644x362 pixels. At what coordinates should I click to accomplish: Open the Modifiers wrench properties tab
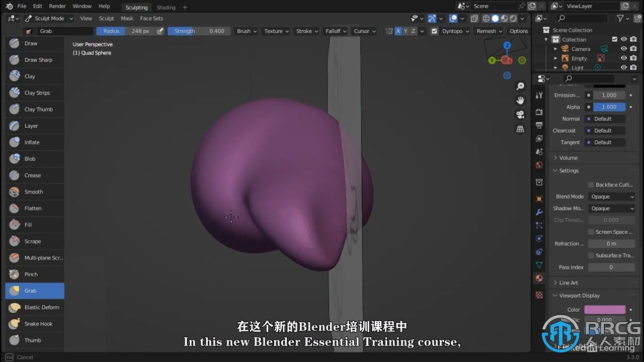tap(539, 213)
